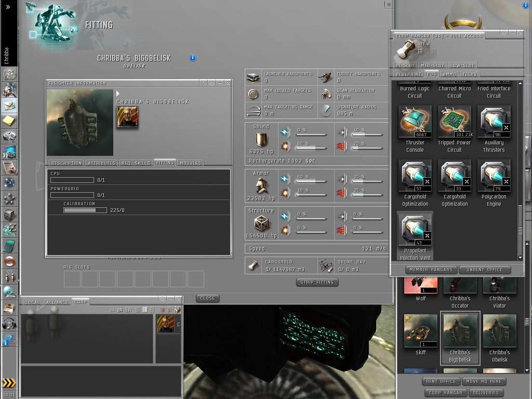
Task: Click the Unrent Office button
Action: (485, 270)
